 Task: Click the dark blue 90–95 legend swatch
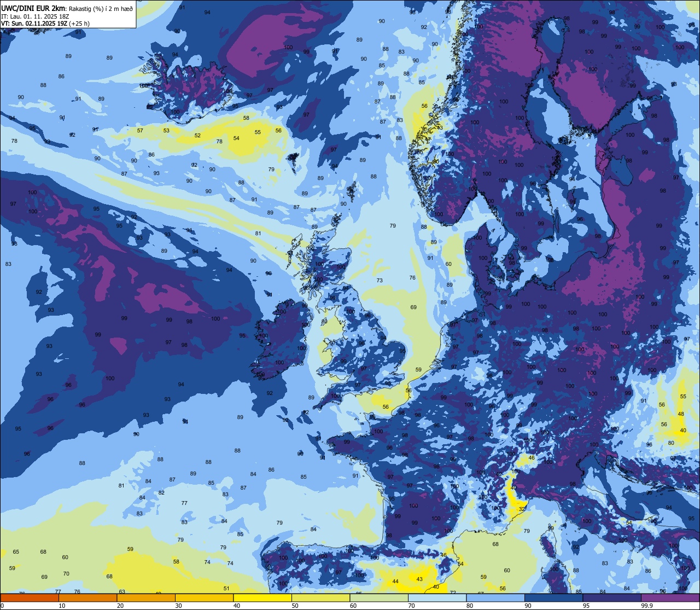coord(553,597)
